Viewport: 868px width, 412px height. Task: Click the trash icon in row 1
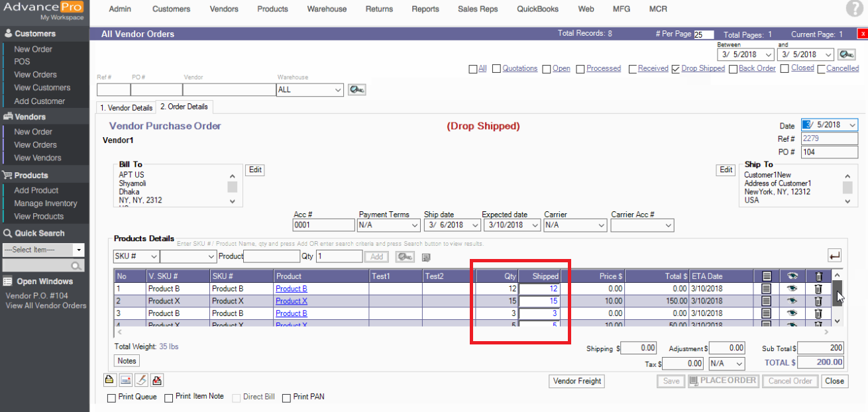818,289
